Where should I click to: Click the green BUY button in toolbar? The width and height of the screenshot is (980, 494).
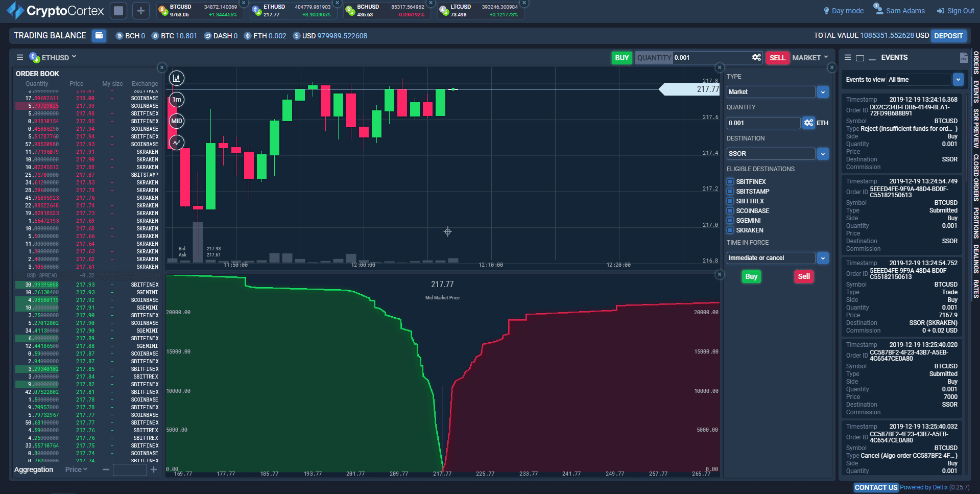[622, 58]
